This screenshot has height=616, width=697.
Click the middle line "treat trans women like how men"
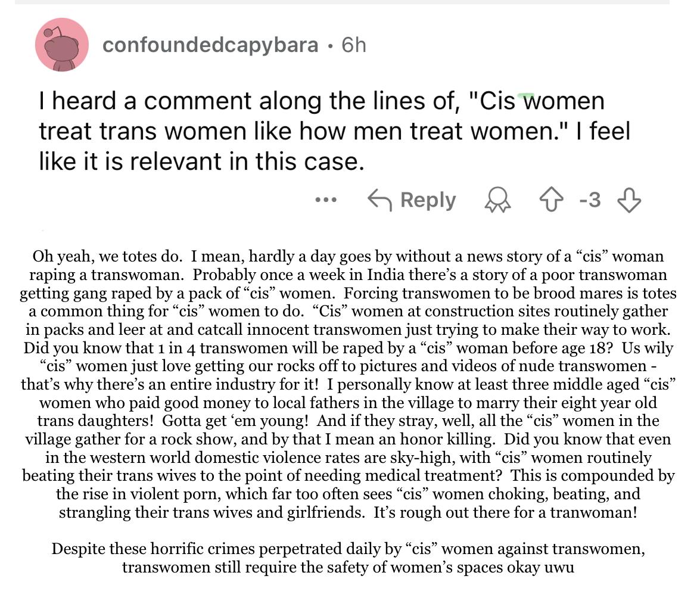point(335,131)
